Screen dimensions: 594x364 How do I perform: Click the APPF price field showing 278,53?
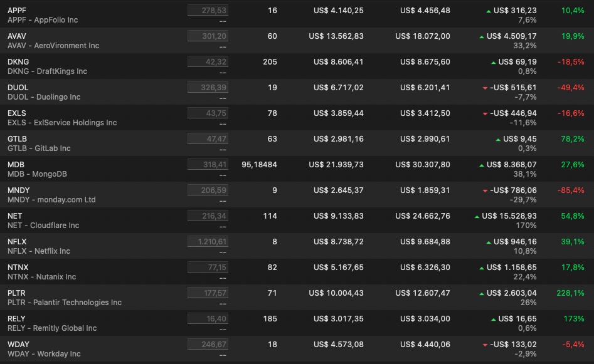point(208,11)
